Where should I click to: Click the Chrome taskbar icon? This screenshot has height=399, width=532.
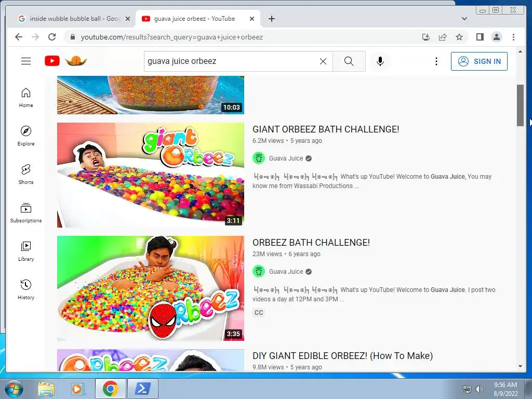(x=110, y=389)
